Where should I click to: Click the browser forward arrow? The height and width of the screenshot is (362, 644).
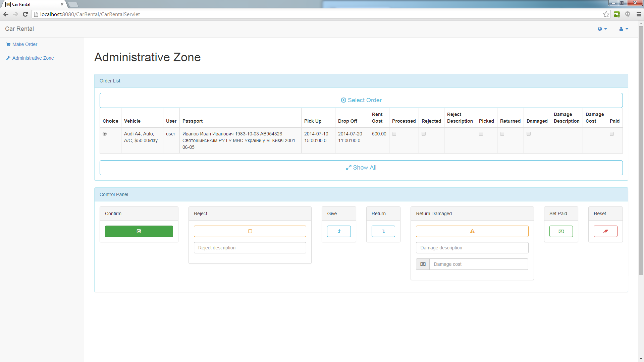tap(15, 14)
